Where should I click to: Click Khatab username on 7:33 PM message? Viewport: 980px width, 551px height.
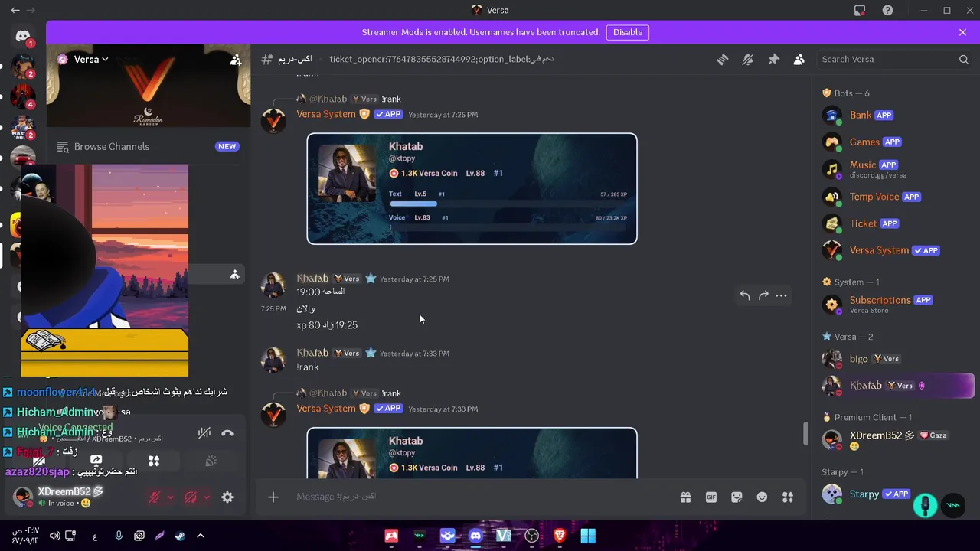tap(312, 353)
